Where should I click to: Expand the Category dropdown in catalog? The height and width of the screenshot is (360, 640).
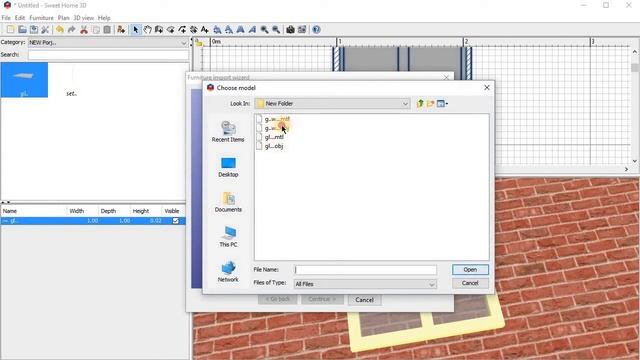click(184, 43)
